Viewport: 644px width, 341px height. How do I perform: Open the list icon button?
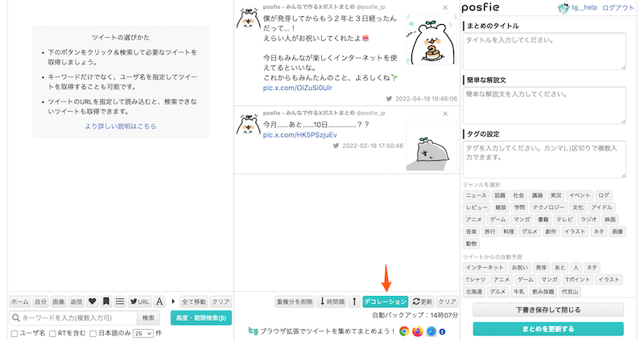[x=120, y=302]
